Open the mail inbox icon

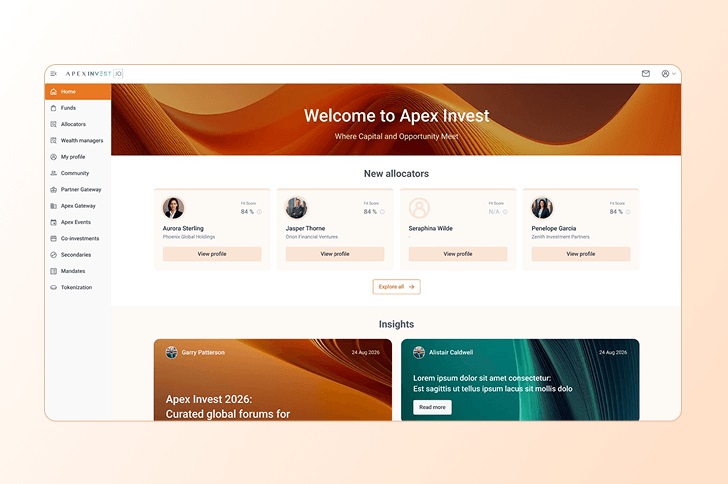coord(646,73)
